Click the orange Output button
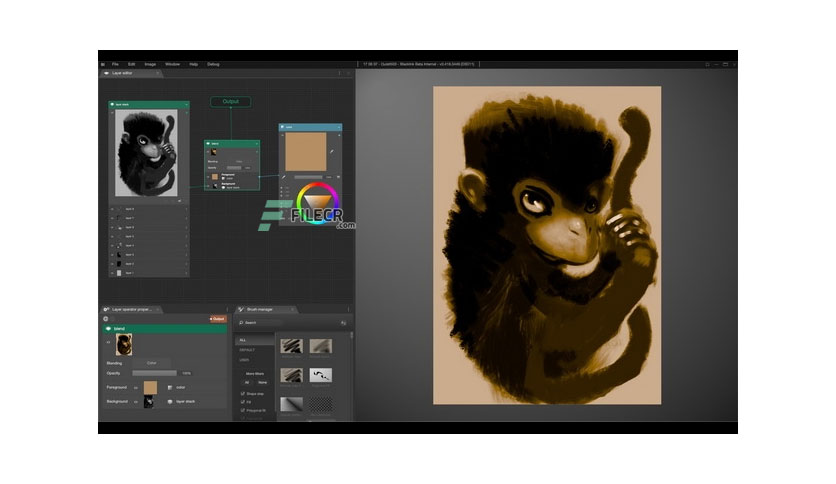836x484 pixels. [x=218, y=319]
